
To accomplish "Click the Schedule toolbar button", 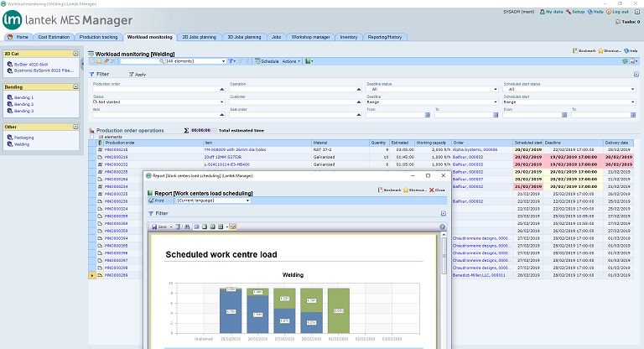I will point(267,61).
